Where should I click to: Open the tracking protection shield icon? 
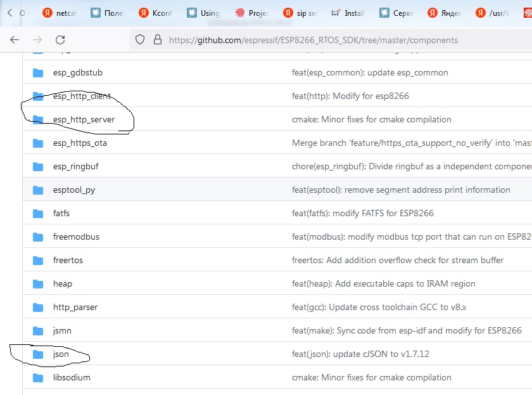coord(140,40)
